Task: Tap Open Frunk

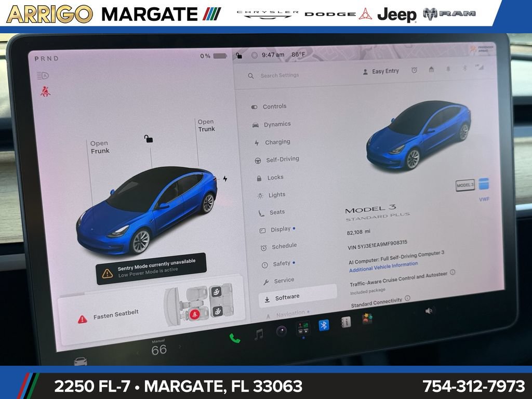Action: tap(100, 147)
